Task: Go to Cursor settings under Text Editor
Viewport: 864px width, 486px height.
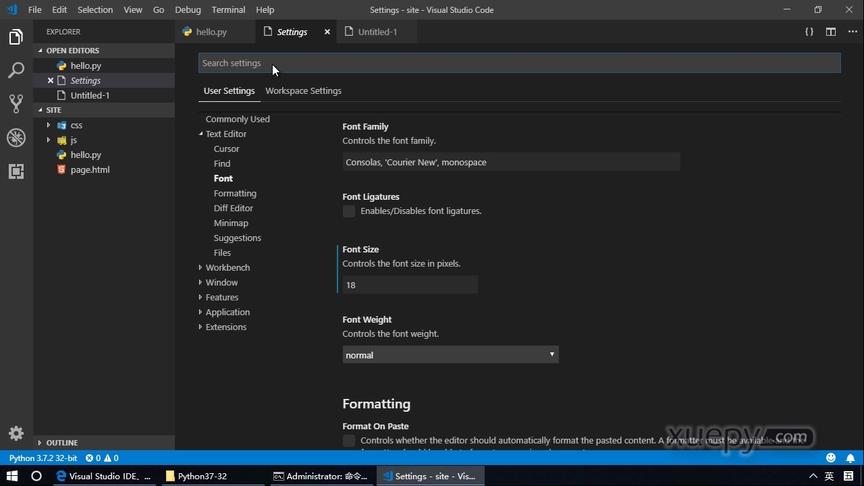Action: point(226,149)
